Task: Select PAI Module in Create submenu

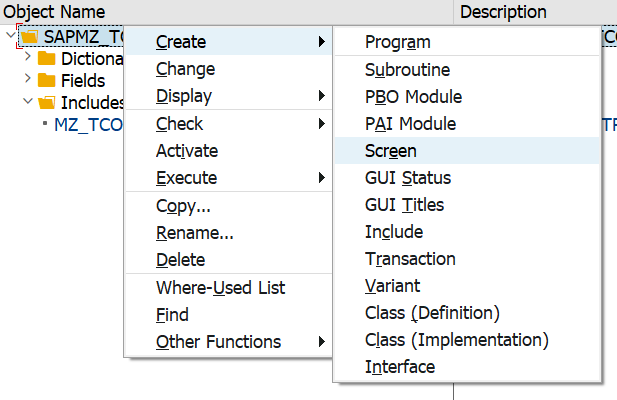Action: pos(467,124)
